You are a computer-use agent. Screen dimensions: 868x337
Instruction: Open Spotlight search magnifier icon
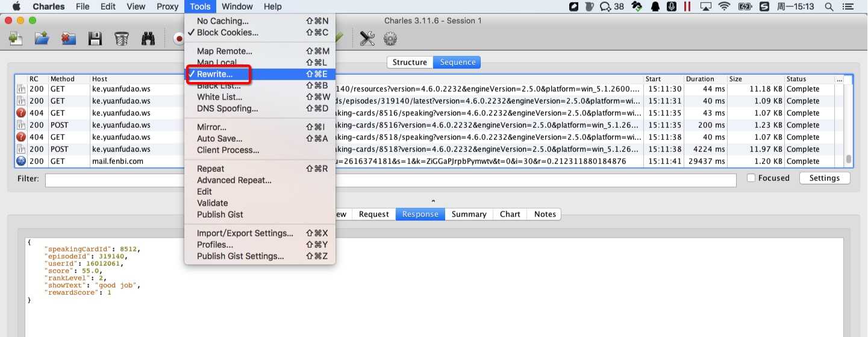pos(829,7)
